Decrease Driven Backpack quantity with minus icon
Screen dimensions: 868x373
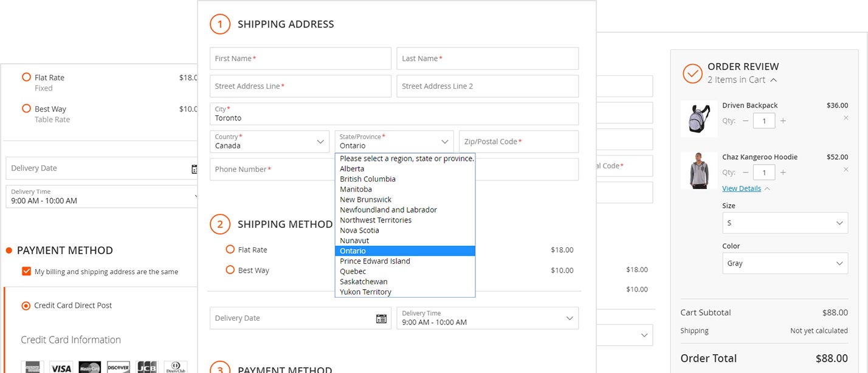746,121
